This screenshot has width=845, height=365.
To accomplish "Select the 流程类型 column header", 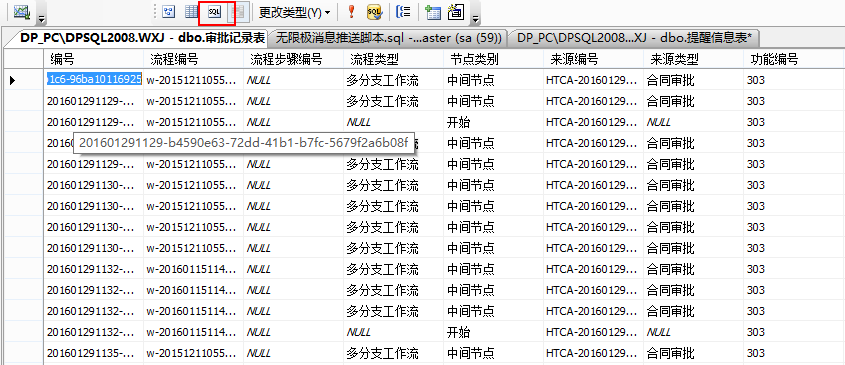I will [x=393, y=59].
